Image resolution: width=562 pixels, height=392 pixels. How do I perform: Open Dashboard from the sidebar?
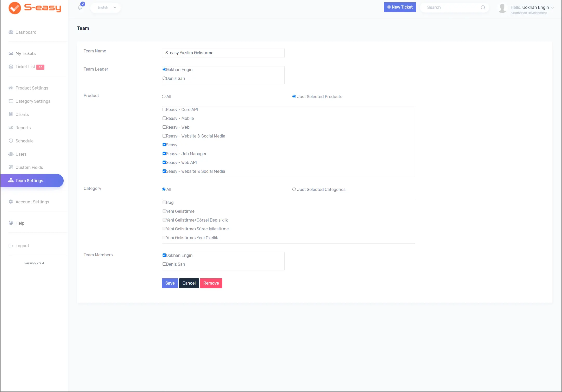(x=26, y=32)
